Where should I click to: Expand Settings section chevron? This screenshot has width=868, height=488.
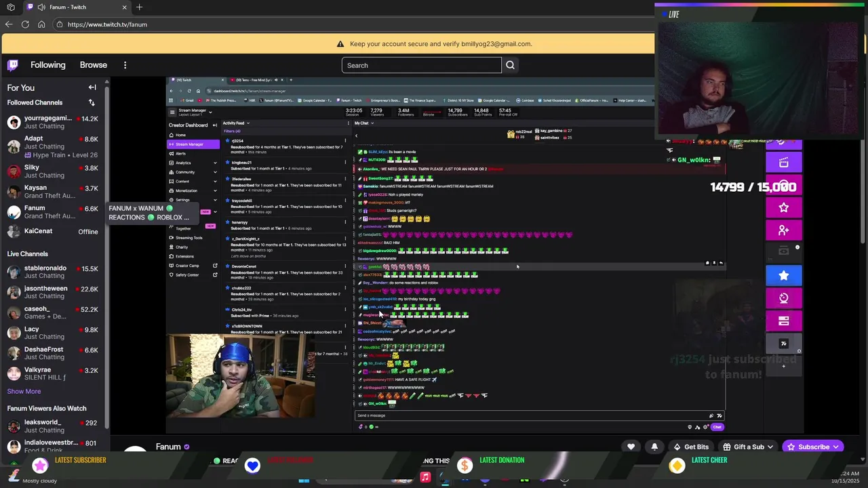click(215, 200)
